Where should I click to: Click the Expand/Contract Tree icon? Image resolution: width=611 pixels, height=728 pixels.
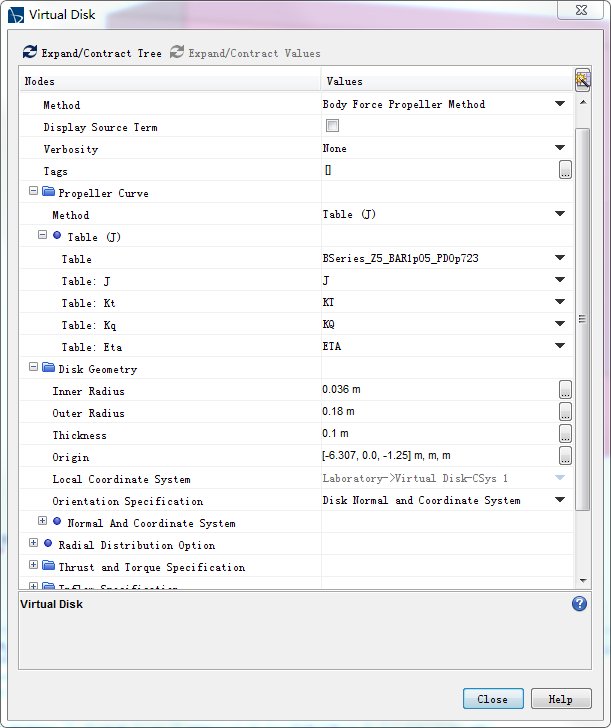click(30, 52)
